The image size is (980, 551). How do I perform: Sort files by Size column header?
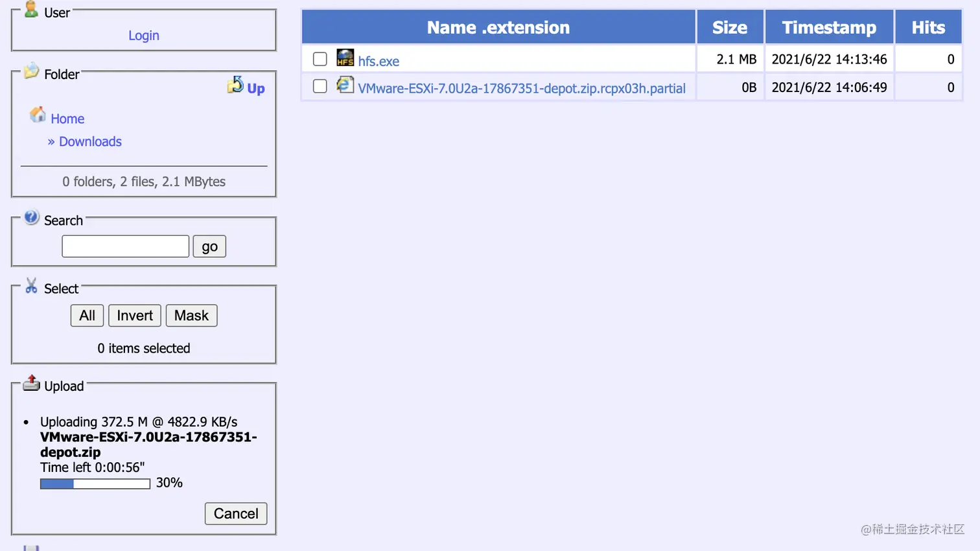[x=730, y=27]
